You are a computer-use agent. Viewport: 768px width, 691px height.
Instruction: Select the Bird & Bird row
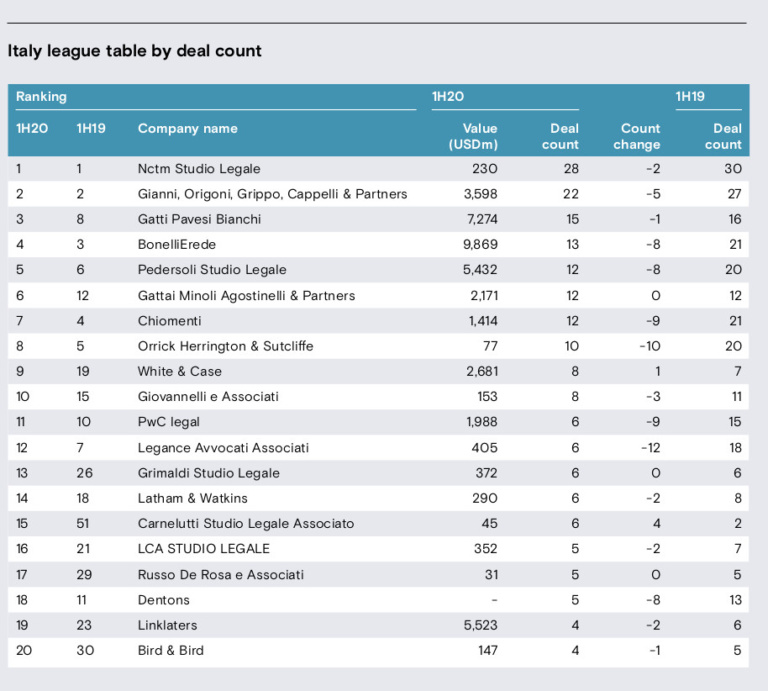click(x=378, y=651)
